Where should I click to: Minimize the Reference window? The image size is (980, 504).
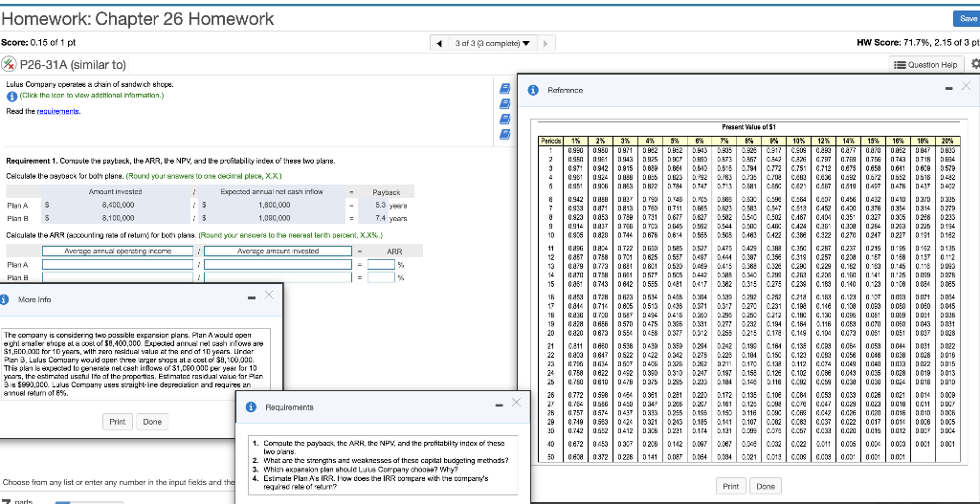pos(948,87)
